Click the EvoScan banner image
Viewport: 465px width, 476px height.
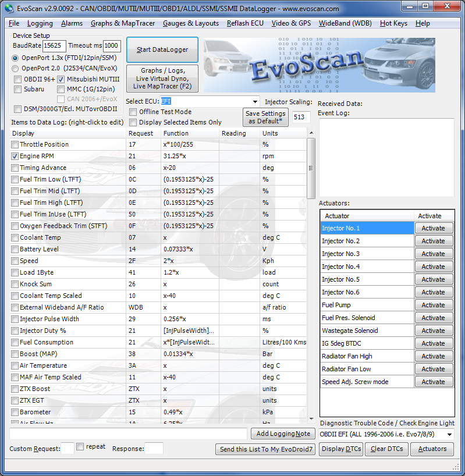point(320,65)
